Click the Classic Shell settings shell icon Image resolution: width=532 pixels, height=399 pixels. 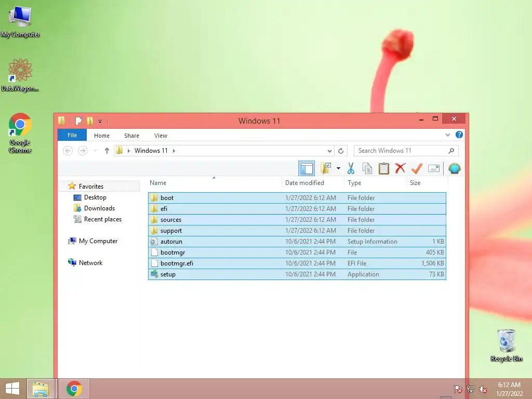(454, 168)
